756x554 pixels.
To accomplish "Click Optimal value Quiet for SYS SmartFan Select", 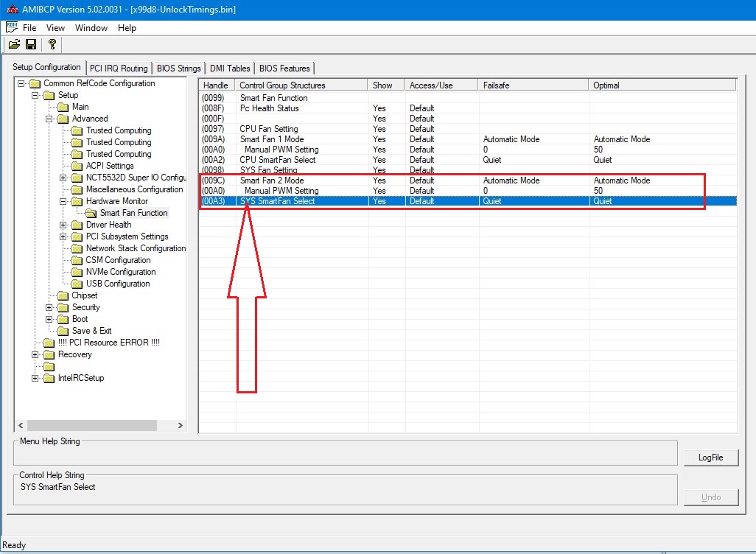I will tap(602, 202).
